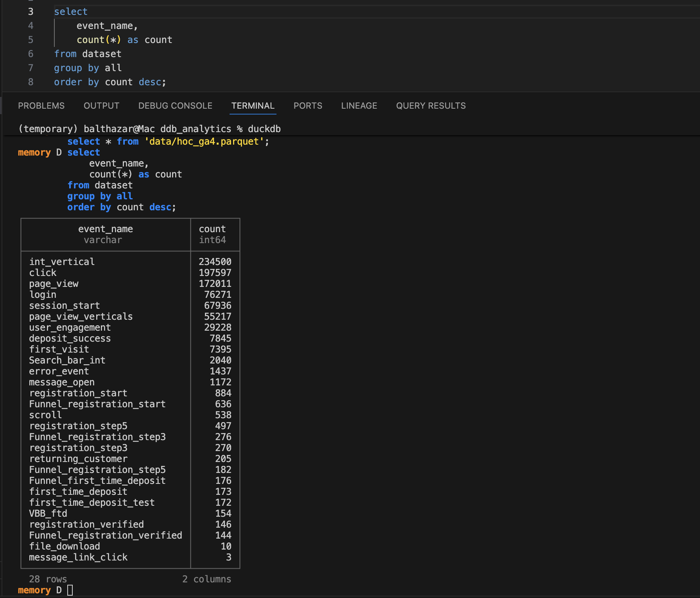700x598 pixels.
Task: Click line number 8 in the editor
Action: [x=31, y=82]
